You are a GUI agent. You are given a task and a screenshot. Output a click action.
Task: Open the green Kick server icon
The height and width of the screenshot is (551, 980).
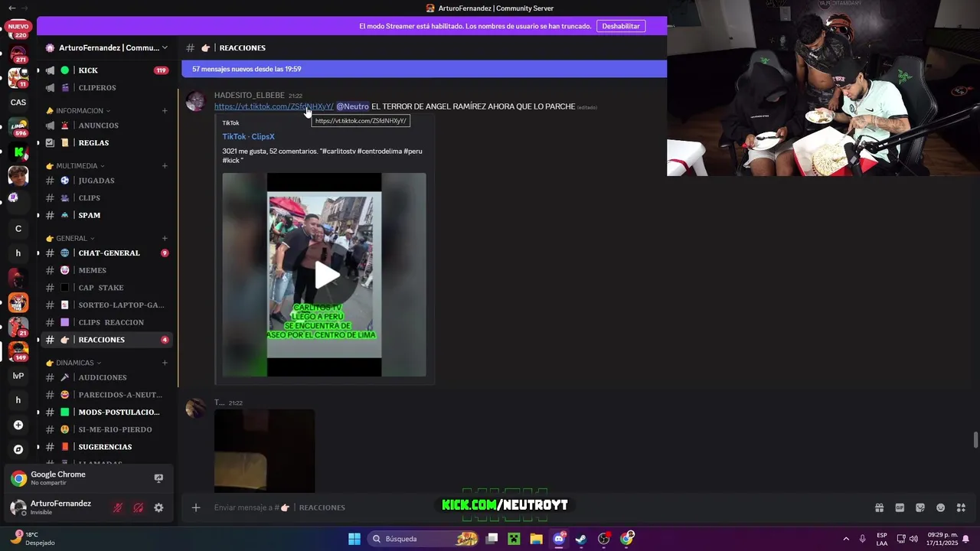pyautogui.click(x=18, y=152)
